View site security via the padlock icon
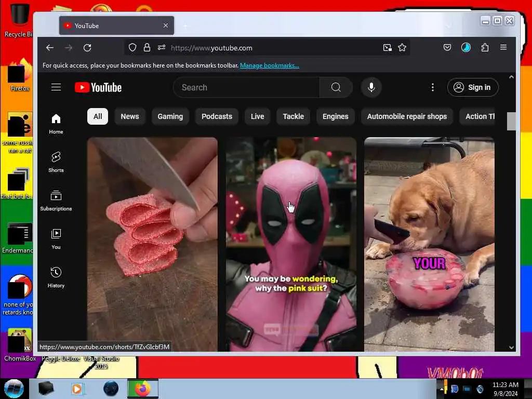 (x=147, y=48)
